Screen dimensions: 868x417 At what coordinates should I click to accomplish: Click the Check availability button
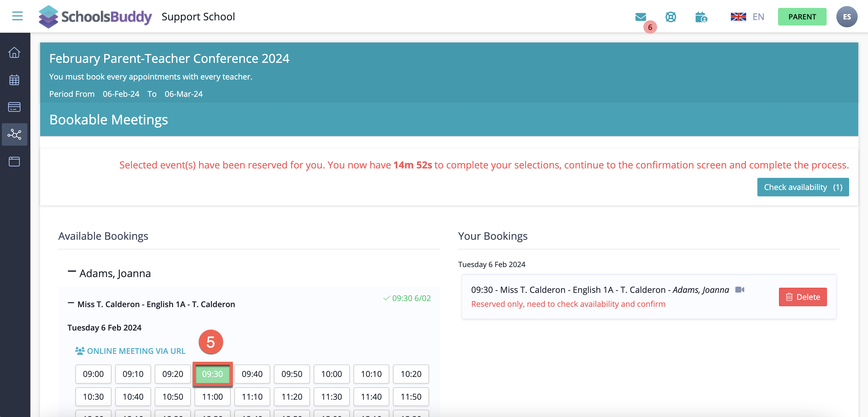point(803,187)
